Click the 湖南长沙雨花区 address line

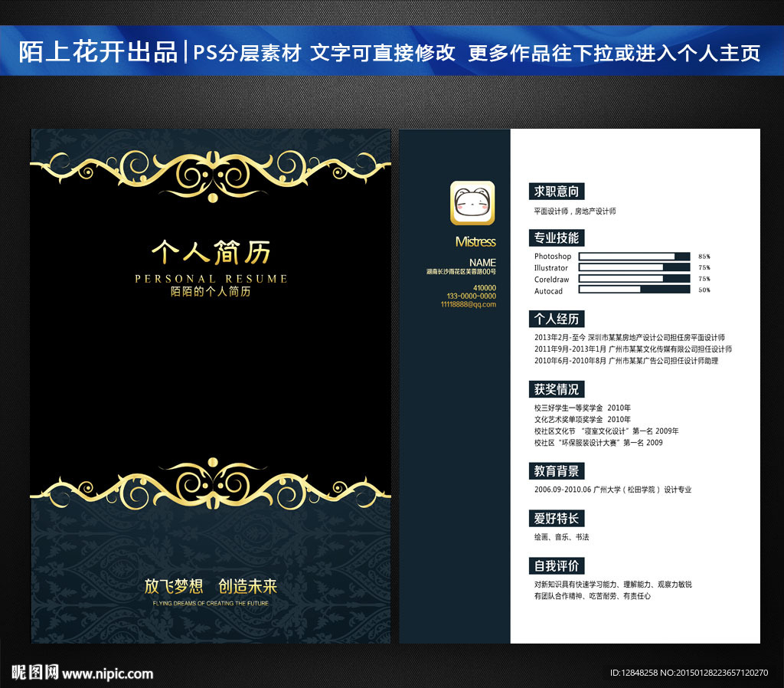point(461,272)
